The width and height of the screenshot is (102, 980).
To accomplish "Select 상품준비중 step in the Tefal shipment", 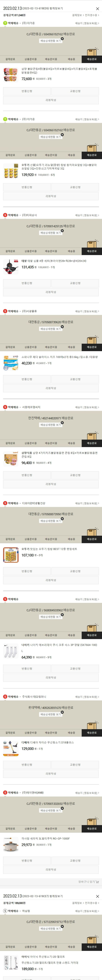I will 31,251.
